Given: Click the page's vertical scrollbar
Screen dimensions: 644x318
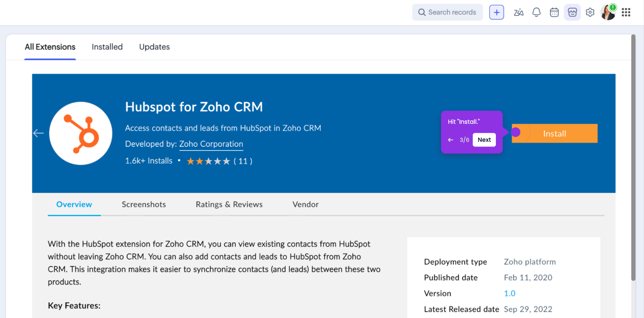Looking at the screenshot, I should click(634, 159).
